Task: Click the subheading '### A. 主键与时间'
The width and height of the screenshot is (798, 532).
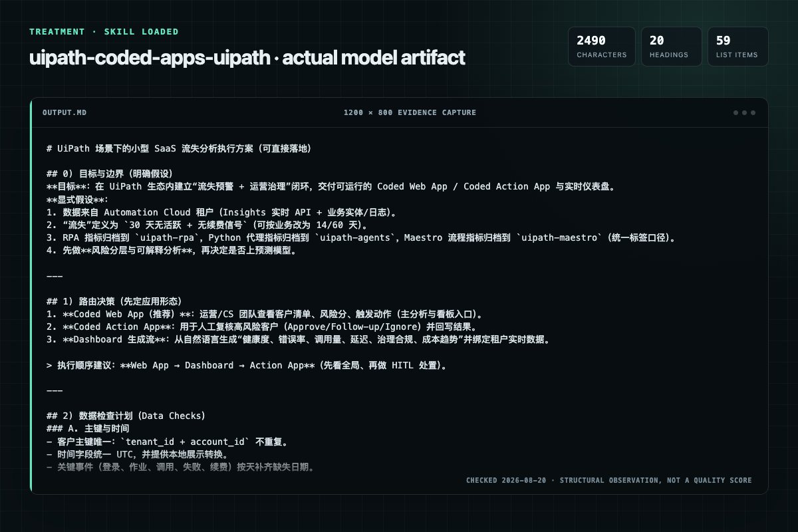Action: point(88,428)
